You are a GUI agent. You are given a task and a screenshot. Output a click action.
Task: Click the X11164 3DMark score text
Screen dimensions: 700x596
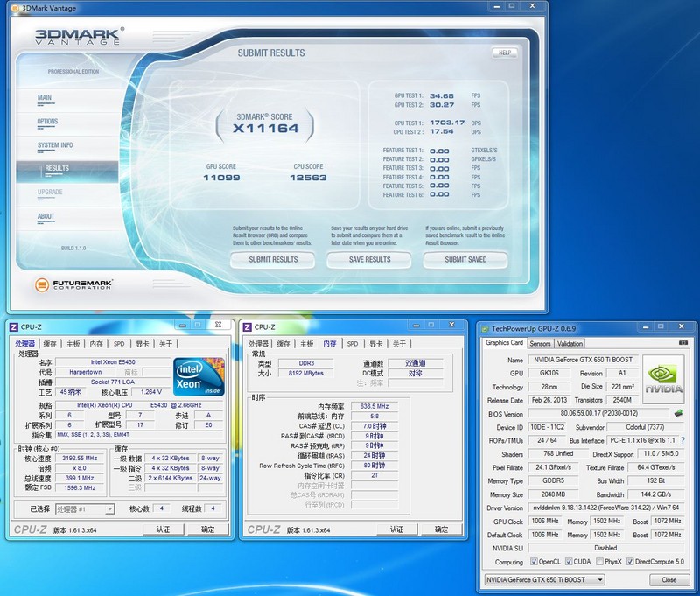click(x=266, y=129)
